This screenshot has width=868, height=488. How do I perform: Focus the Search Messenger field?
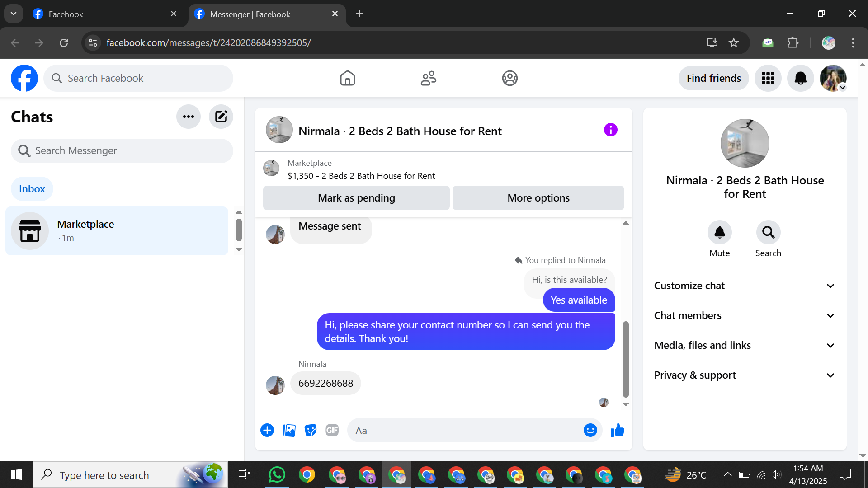click(x=122, y=151)
